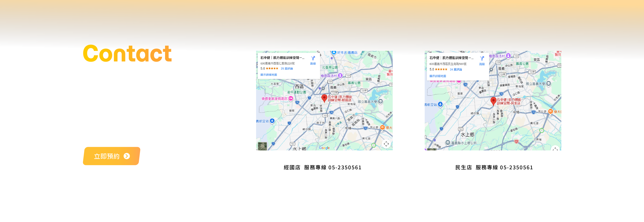
Task: Click 國立嘉義大學 marker on left map
Action: [380, 101]
